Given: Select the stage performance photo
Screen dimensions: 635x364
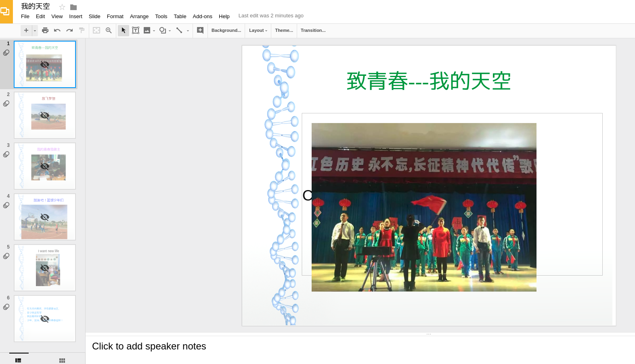Looking at the screenshot, I should [x=424, y=207].
